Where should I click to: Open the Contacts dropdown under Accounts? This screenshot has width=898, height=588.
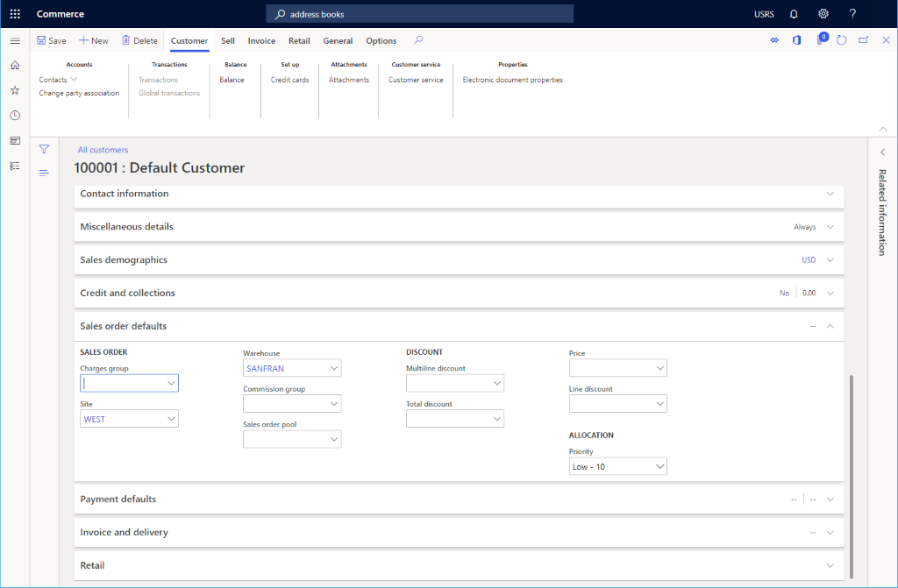[58, 79]
